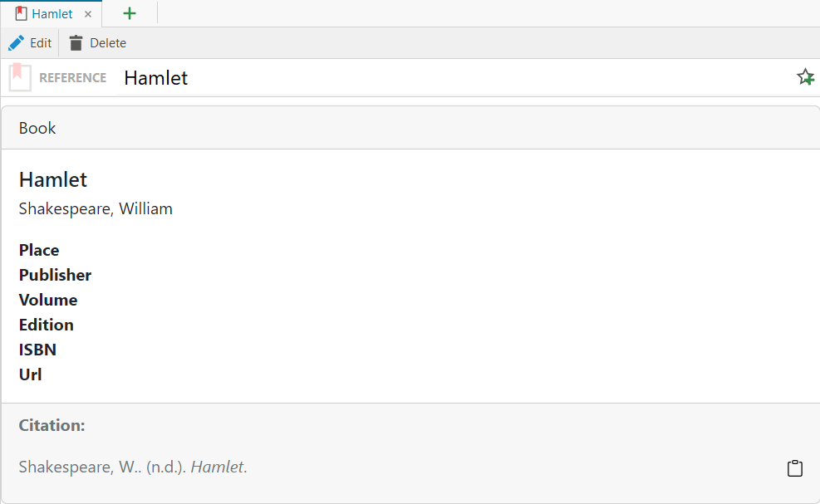This screenshot has width=820, height=504.
Task: Click the Hamlet heading in the Book card
Action: (53, 179)
